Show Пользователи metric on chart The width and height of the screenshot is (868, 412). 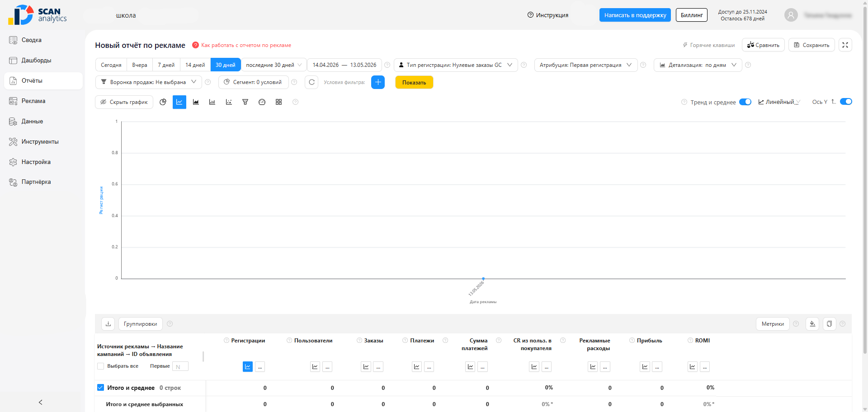tap(315, 367)
